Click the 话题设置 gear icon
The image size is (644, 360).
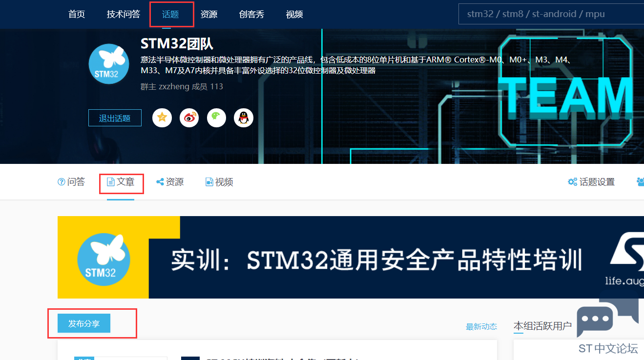click(573, 182)
